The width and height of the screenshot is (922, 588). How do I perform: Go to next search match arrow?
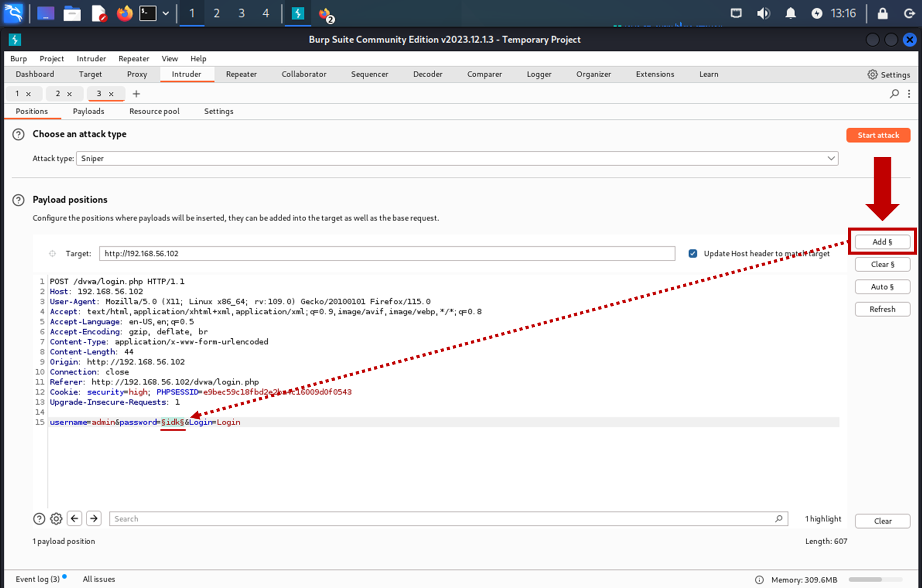94,519
